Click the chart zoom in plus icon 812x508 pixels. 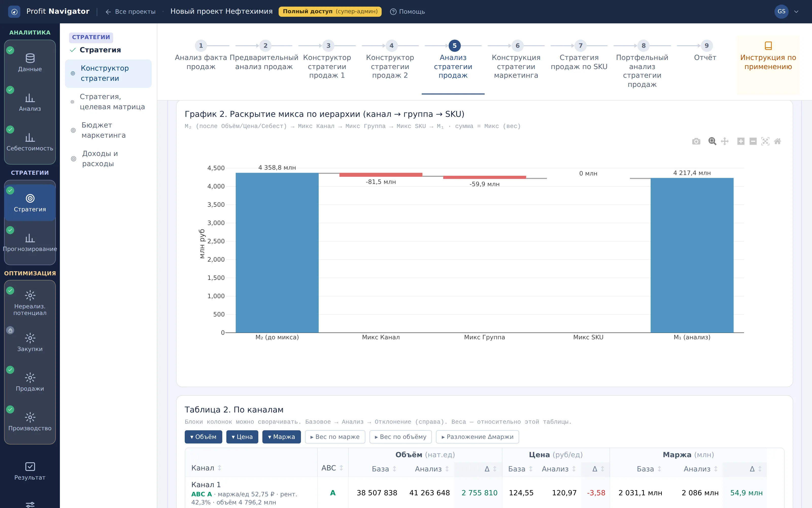click(741, 141)
